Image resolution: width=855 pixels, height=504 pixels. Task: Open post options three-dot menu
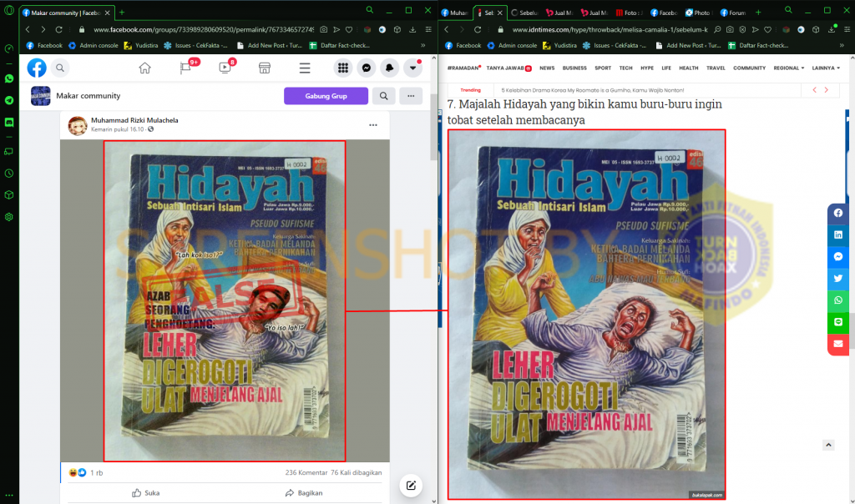pyautogui.click(x=373, y=125)
